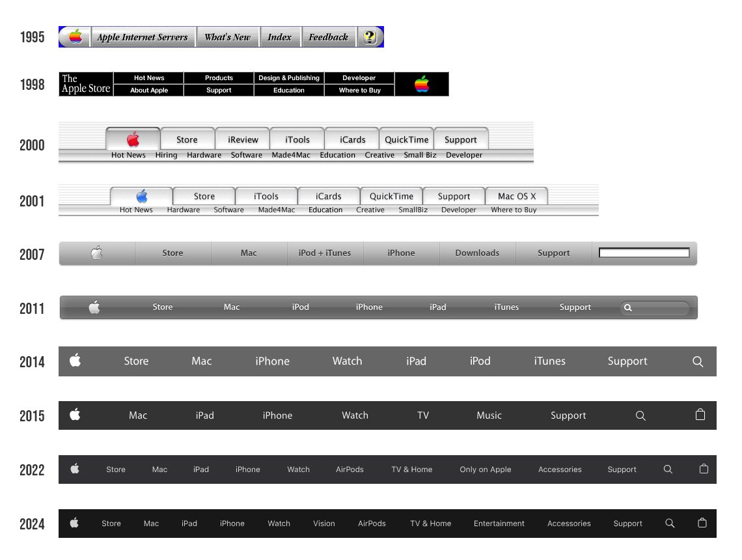This screenshot has width=742, height=560.
Task: Click Entertainment in the 2024 bar
Action: [499, 523]
